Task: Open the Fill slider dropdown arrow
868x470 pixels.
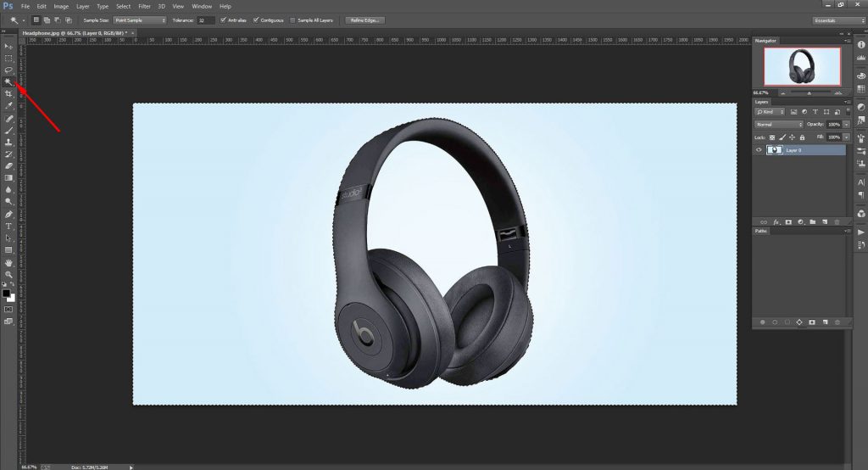Action: tap(847, 137)
